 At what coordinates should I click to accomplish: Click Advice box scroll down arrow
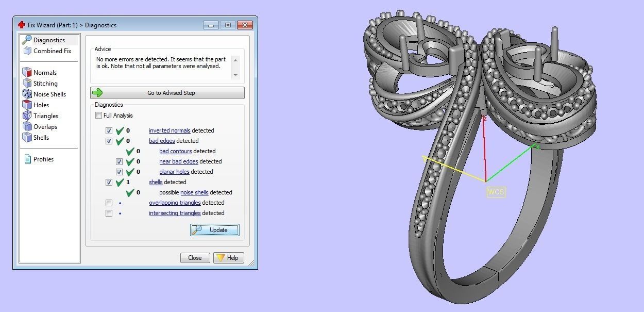point(235,75)
